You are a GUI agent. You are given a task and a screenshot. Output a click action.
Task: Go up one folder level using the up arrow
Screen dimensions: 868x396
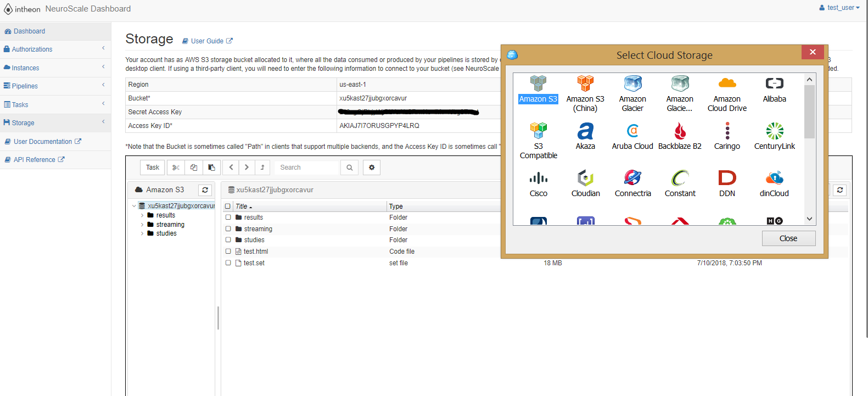pyautogui.click(x=262, y=168)
